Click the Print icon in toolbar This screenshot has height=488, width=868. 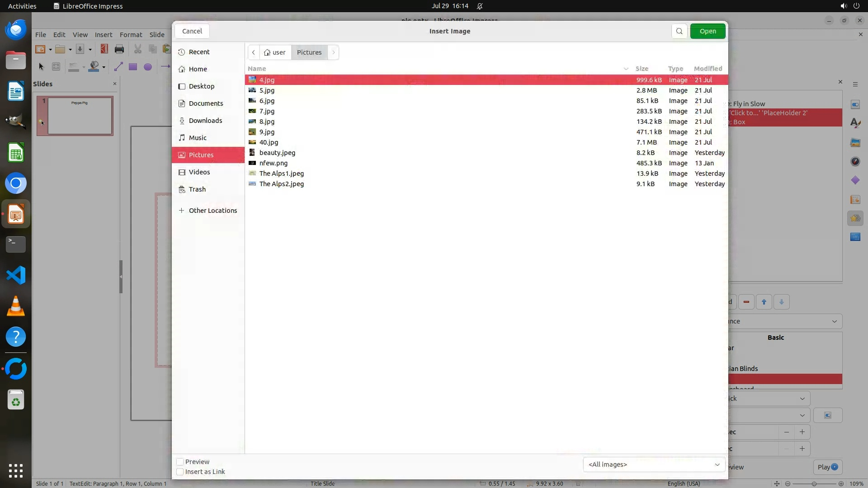[x=119, y=49]
